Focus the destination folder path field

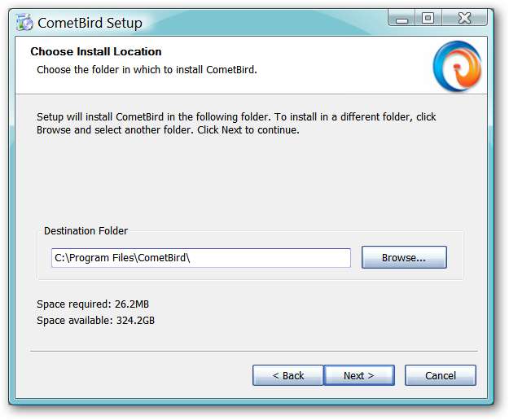pos(200,258)
